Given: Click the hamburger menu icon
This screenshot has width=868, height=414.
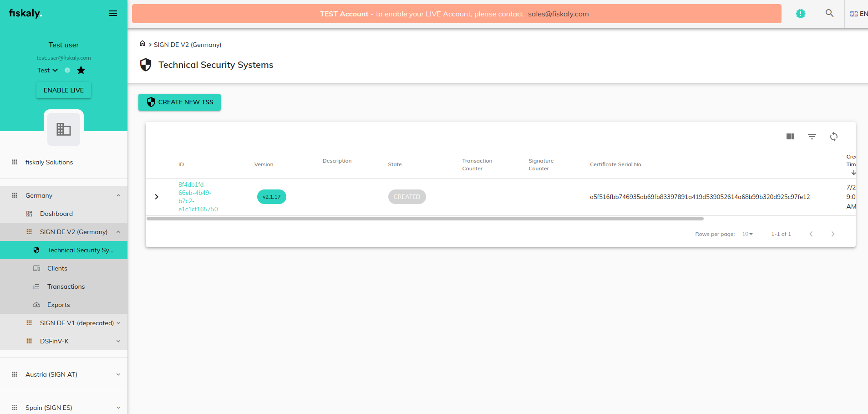Looking at the screenshot, I should 113,13.
